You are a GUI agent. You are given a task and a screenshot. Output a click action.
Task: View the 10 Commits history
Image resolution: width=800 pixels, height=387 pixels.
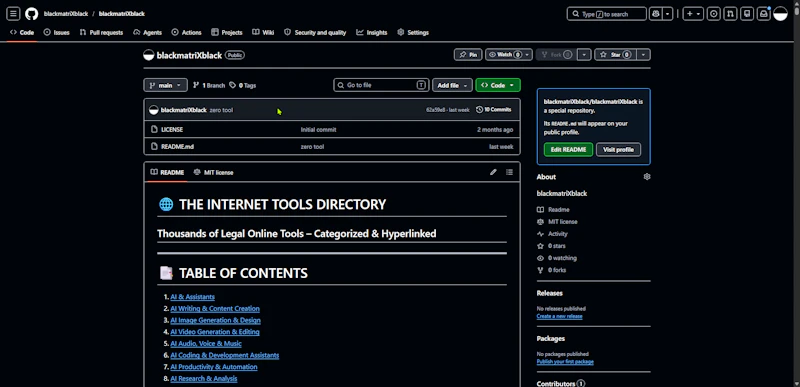(493, 110)
